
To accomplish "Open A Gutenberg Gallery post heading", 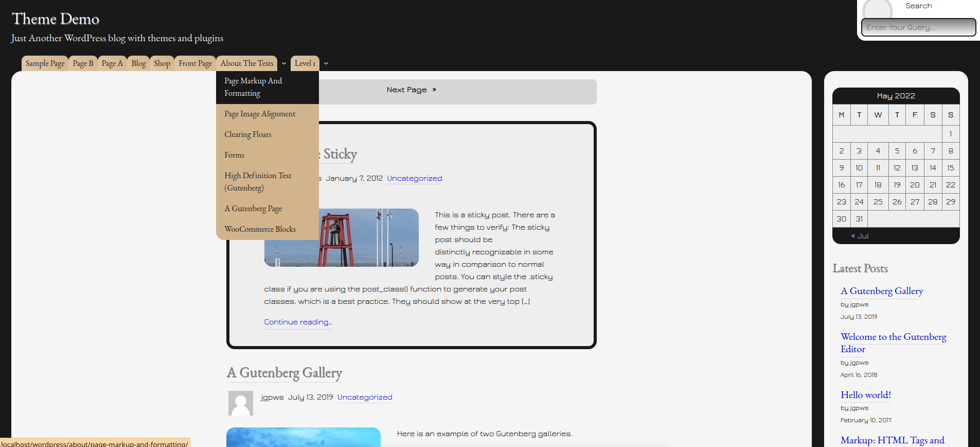I will [x=284, y=373].
